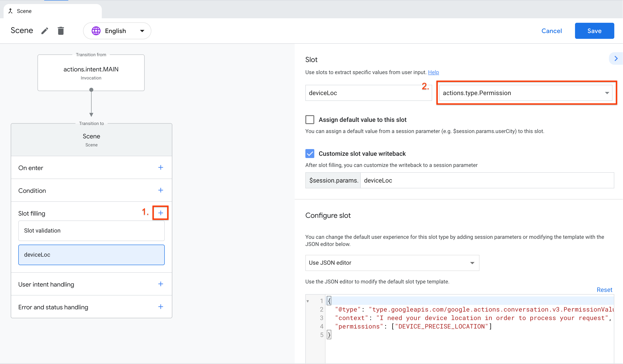Fold JSON code at line 1 arrow
The height and width of the screenshot is (364, 623).
(x=308, y=301)
